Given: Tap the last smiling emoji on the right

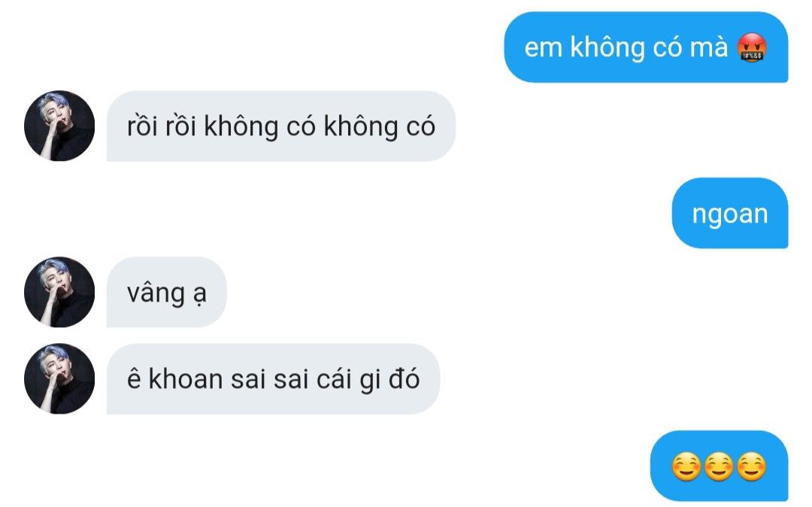Looking at the screenshot, I should click(751, 466).
